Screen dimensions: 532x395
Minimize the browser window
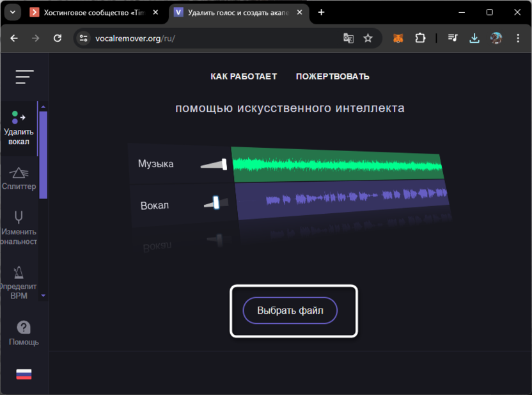point(462,12)
